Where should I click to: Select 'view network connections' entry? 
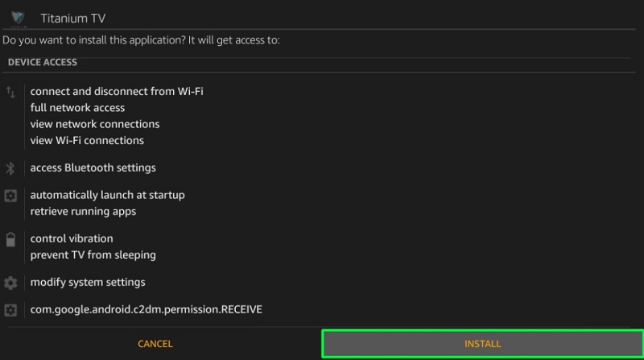tap(95, 124)
